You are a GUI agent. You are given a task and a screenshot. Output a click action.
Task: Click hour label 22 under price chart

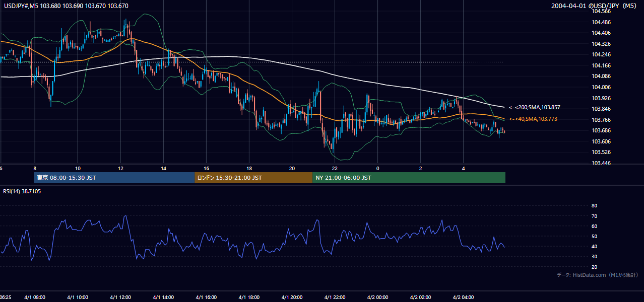pos(335,168)
